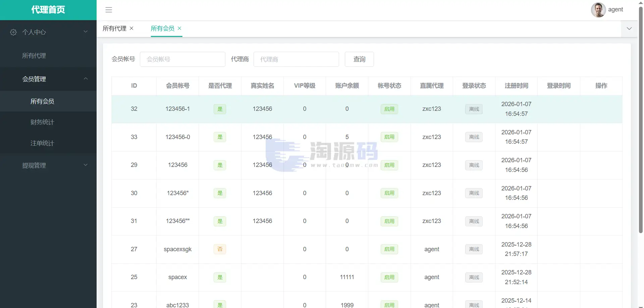Click the 注册时间 column header
The image size is (644, 308).
516,86
